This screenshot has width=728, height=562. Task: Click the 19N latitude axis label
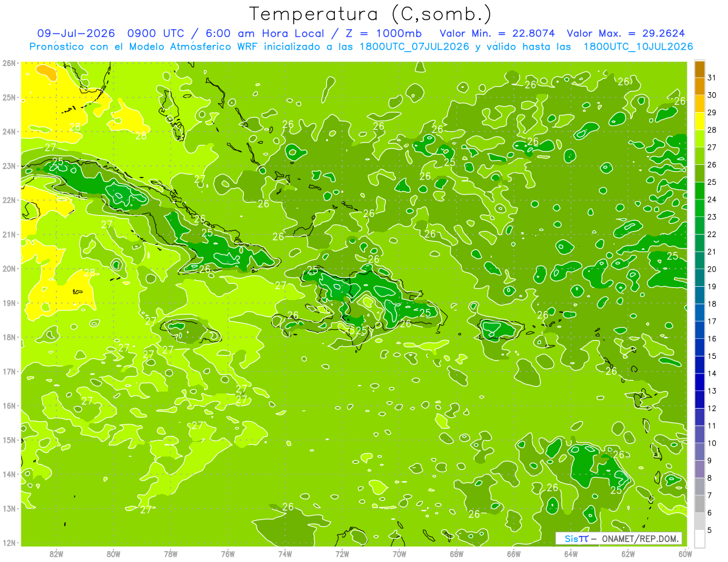pyautogui.click(x=9, y=303)
